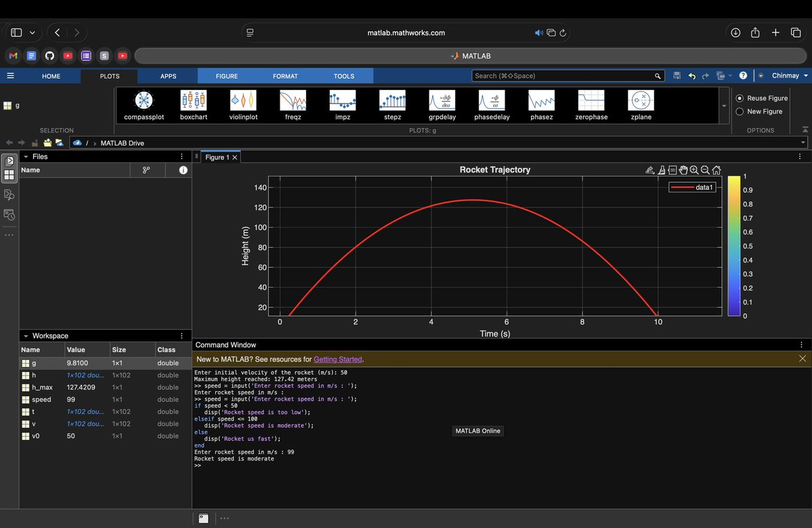Select New Figure option

(759, 111)
